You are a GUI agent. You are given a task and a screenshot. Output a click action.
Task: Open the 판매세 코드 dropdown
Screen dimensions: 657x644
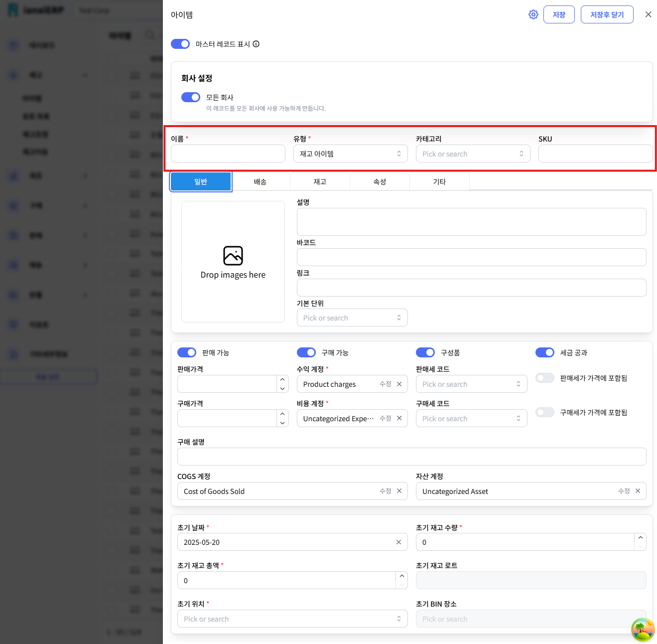click(x=472, y=384)
